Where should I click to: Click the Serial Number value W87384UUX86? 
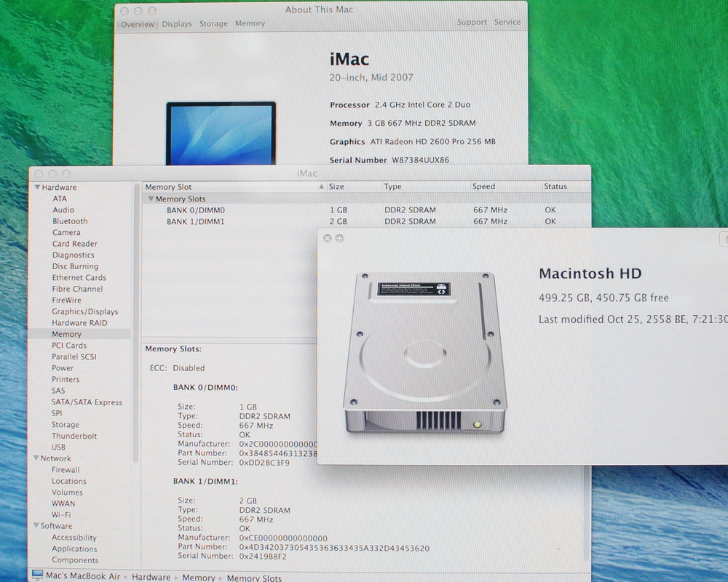[x=420, y=160]
